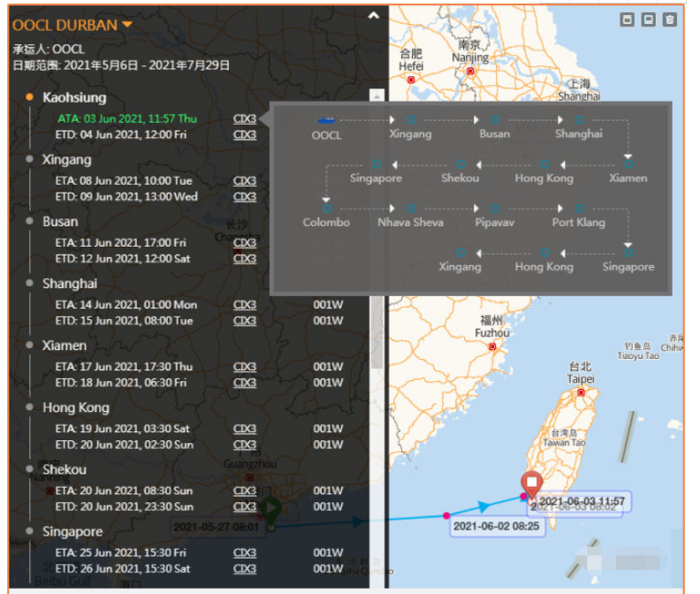Collapse the schedule panel with the up chevron
This screenshot has height=594, width=700.
click(374, 16)
